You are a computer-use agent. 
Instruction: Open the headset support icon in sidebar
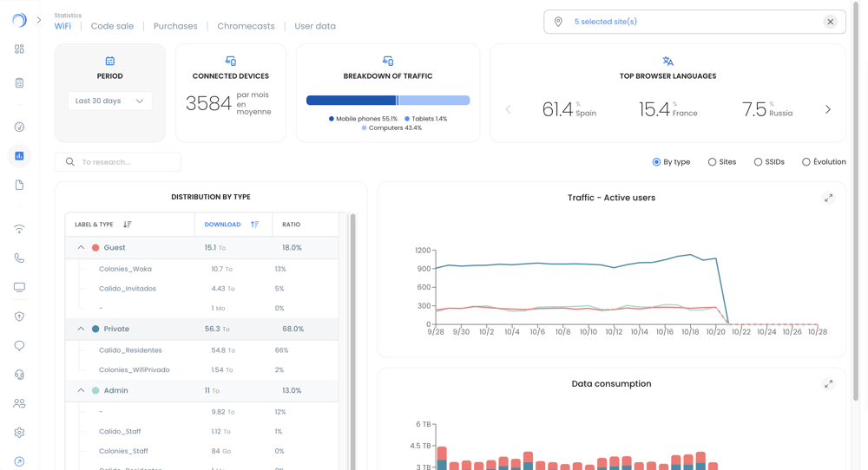(x=19, y=375)
